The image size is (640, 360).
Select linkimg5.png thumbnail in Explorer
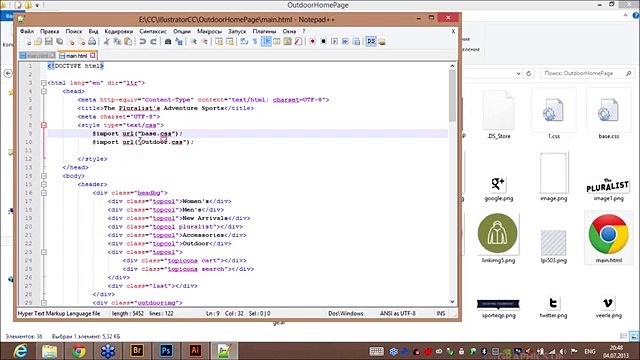click(498, 238)
